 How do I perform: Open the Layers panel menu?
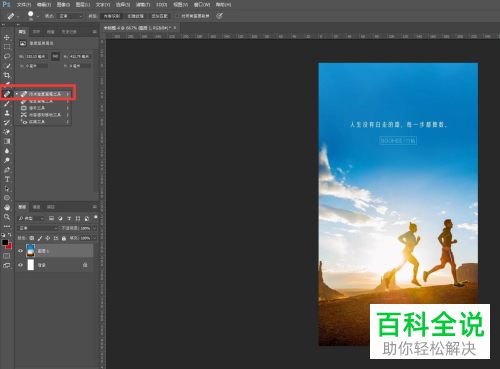click(94, 207)
